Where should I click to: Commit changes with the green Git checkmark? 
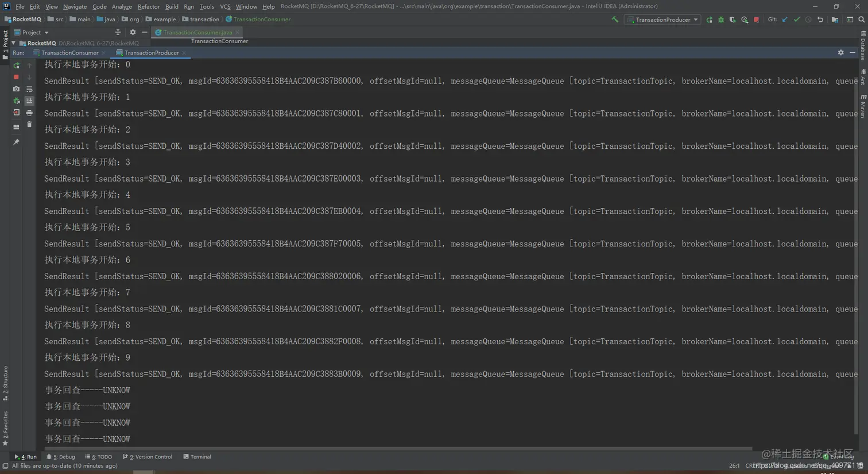pyautogui.click(x=797, y=20)
